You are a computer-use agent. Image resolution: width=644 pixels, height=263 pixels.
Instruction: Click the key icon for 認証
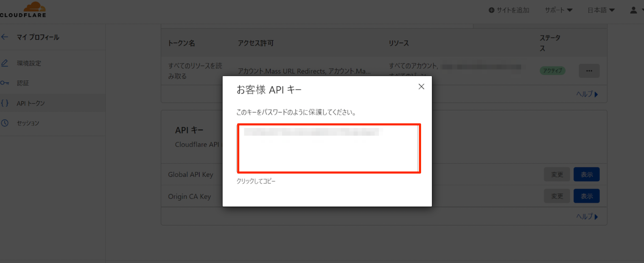tap(5, 83)
